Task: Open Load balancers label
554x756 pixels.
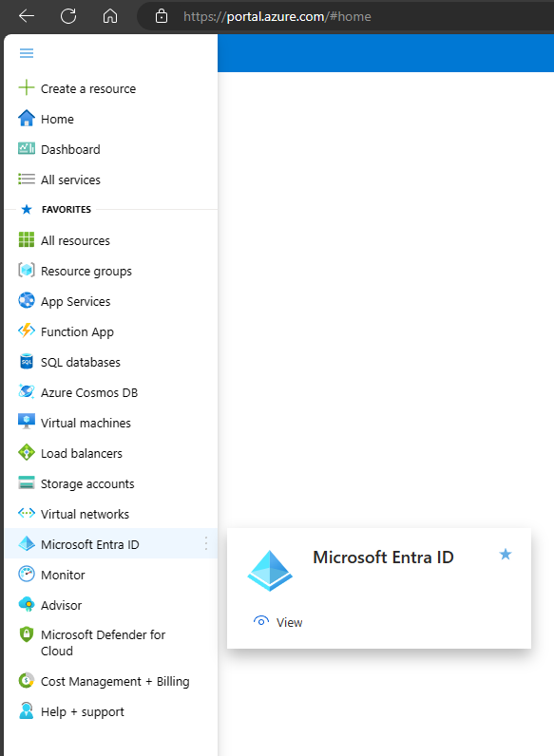Action: (x=82, y=453)
